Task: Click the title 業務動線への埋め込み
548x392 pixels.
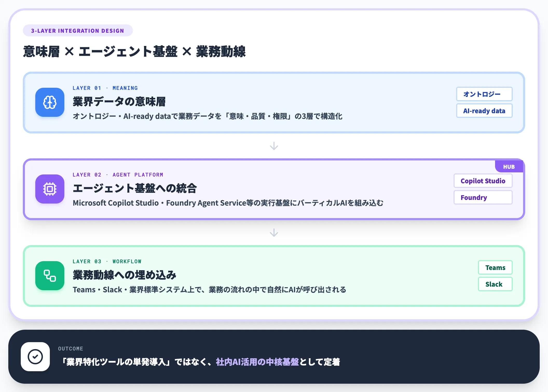Action: coord(124,275)
